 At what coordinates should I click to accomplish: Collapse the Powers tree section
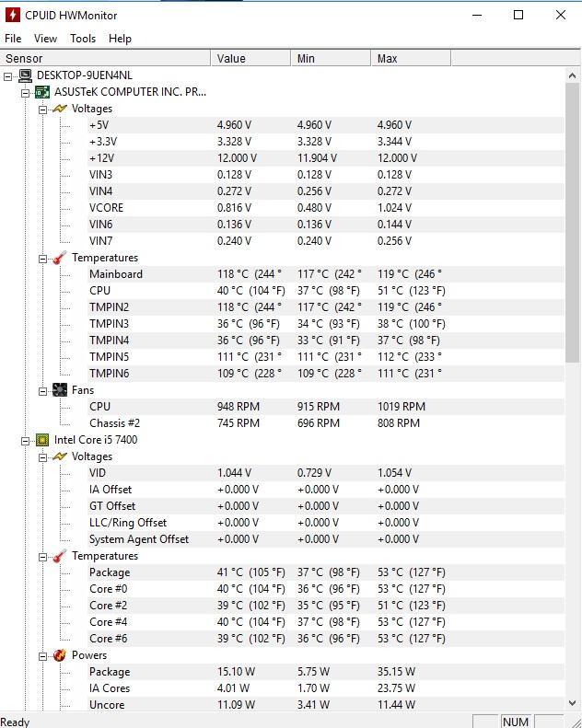[42, 656]
